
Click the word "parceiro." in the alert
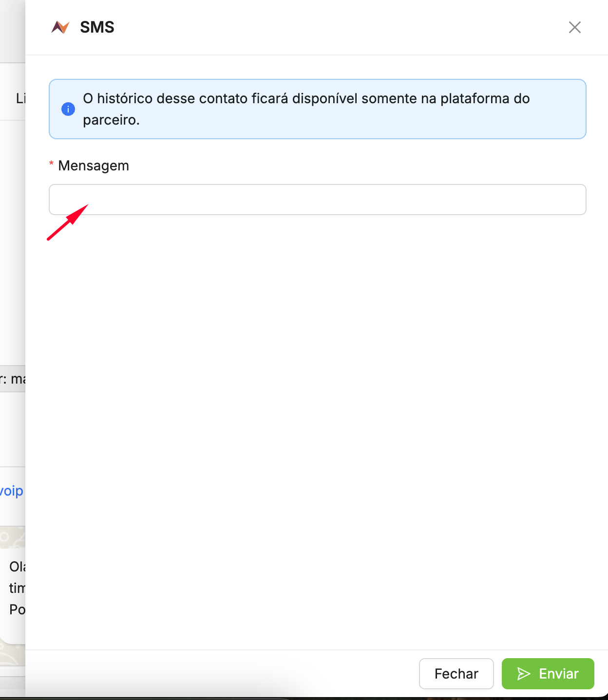click(111, 120)
